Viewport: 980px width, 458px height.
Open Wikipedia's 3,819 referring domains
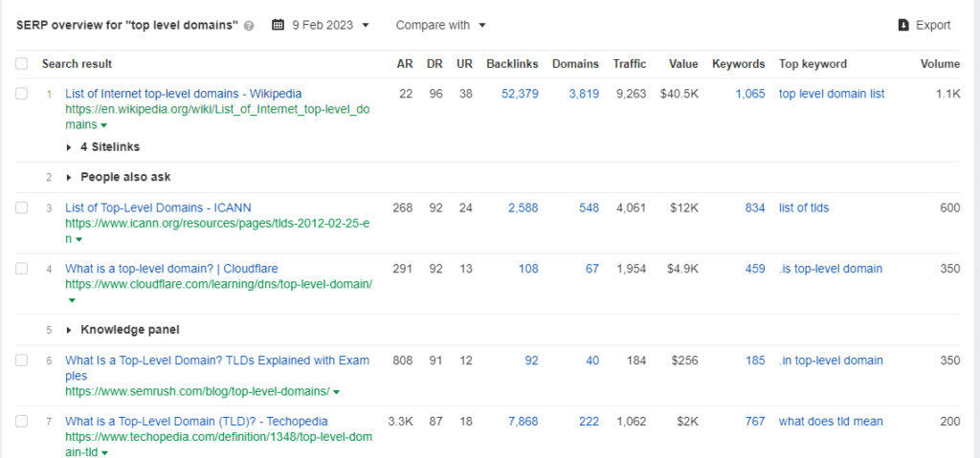584,94
